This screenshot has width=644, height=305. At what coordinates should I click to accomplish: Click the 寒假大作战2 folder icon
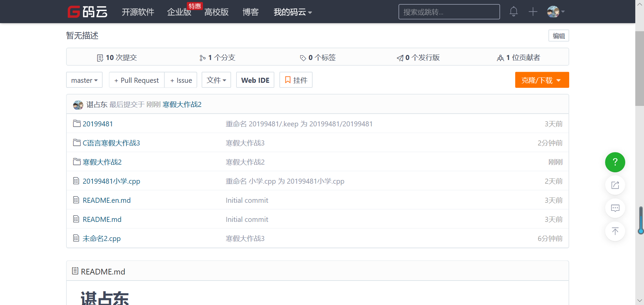[x=77, y=162]
